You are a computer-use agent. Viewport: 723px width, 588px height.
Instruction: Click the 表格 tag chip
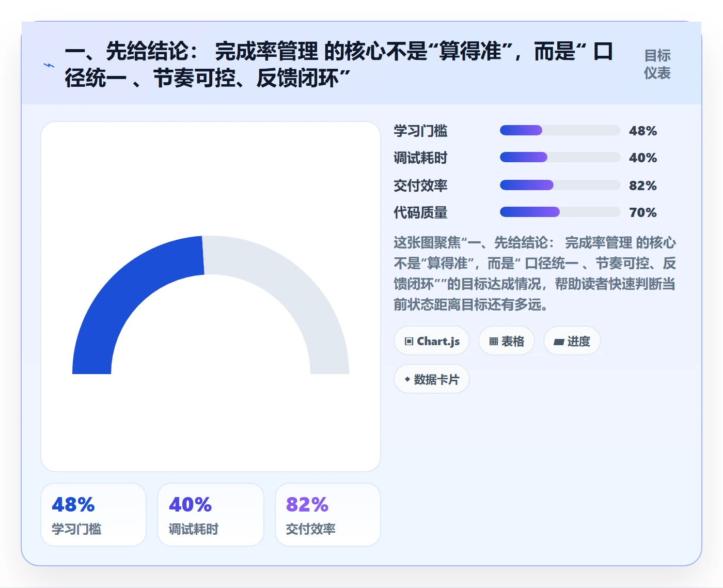507,341
